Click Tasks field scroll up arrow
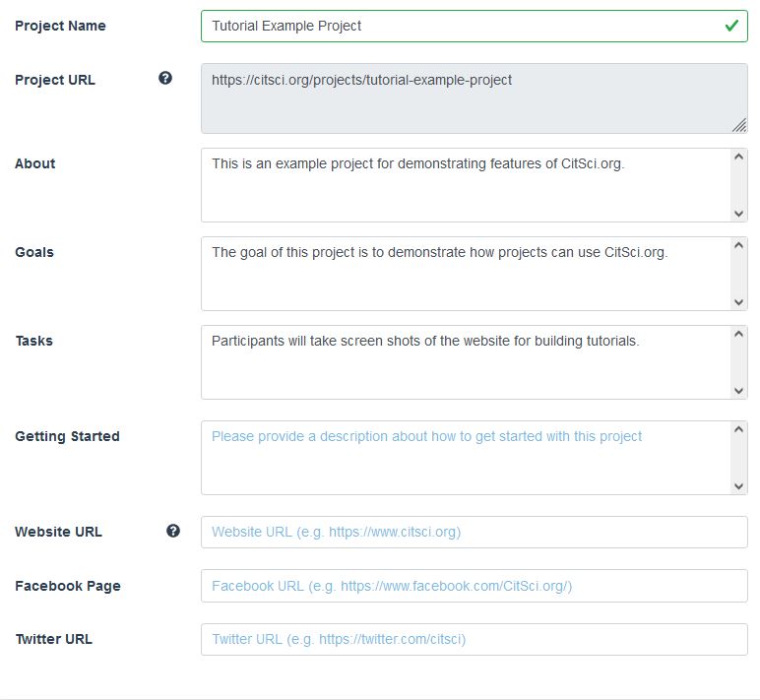This screenshot has height=700, width=760. pos(739,335)
